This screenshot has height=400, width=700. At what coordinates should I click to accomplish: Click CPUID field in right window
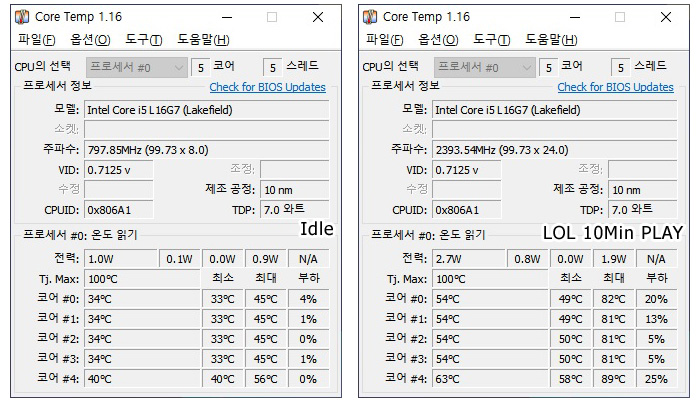click(467, 210)
